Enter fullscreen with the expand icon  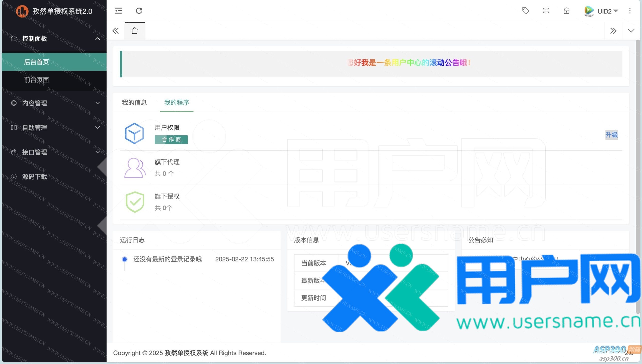546,11
